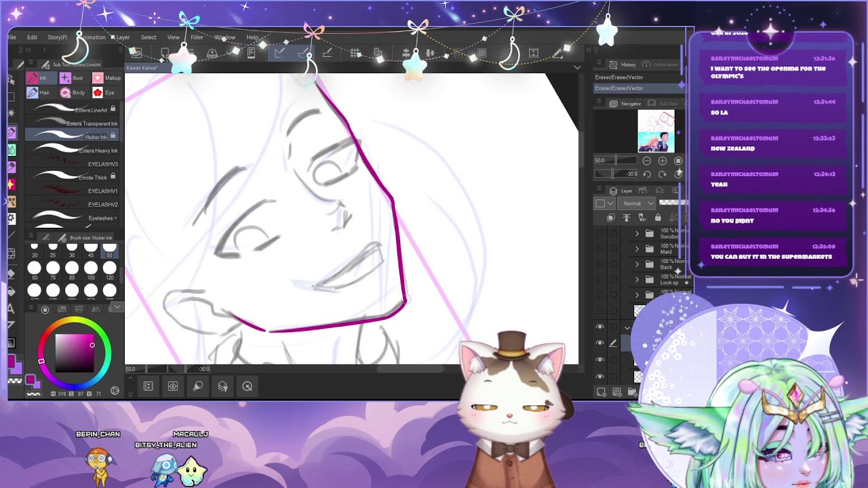868x488 pixels.
Task: Click the Snap to Grid toolbar icon
Action: click(x=355, y=53)
